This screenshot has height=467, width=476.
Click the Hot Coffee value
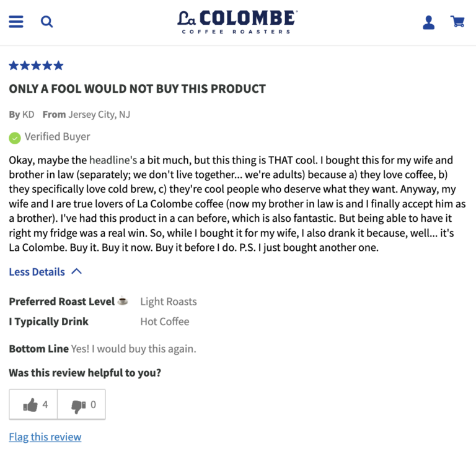165,321
